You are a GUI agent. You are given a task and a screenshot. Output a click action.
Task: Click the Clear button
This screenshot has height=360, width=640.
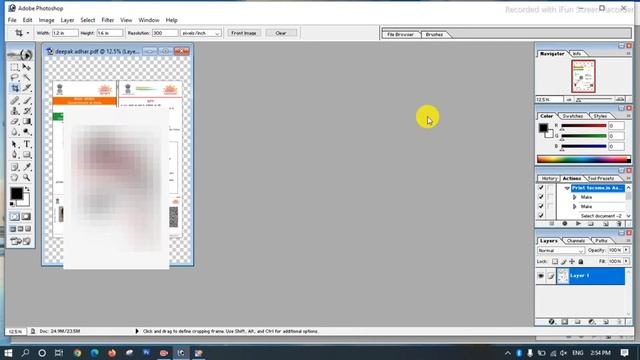(x=281, y=33)
